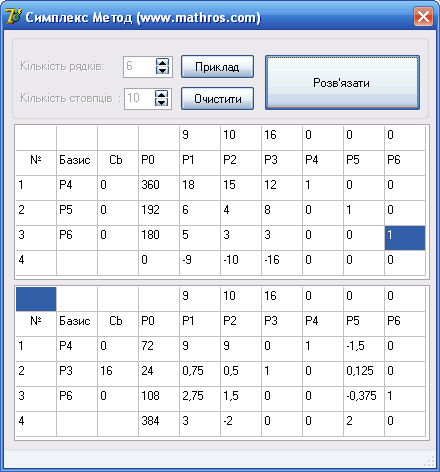Select the Кількість стовпців input field
This screenshot has width=440, height=472.
click(x=140, y=98)
